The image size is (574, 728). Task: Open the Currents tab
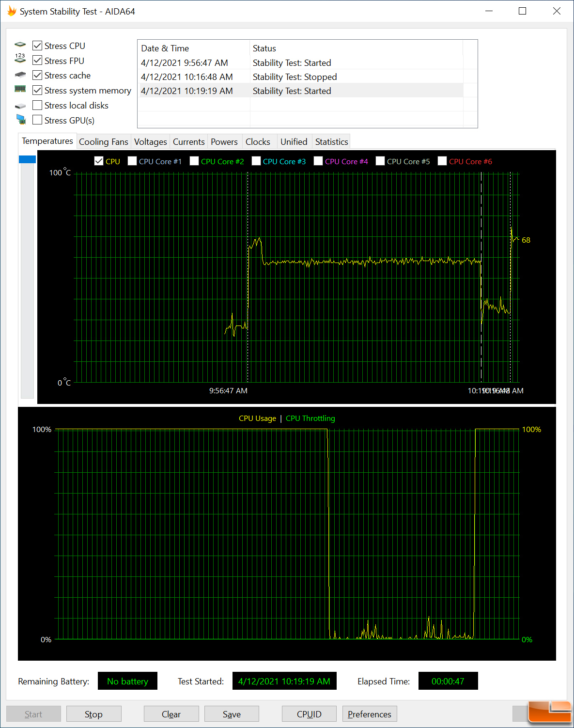(189, 142)
